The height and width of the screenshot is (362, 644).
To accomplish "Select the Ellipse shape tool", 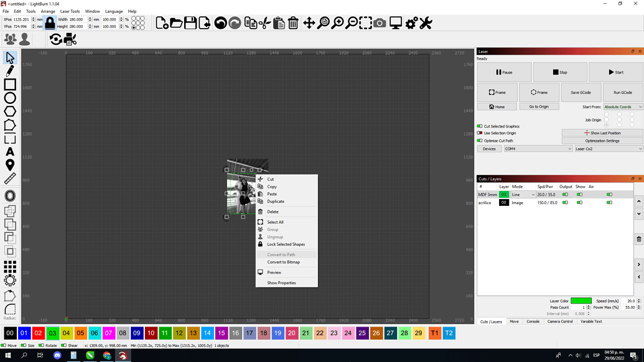I will pos(9,98).
